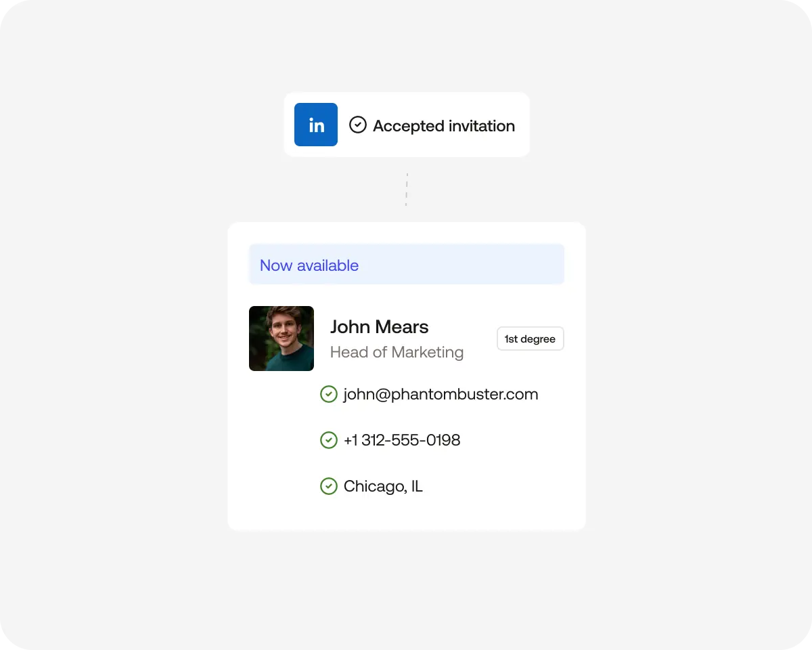This screenshot has width=812, height=650.
Task: Click the 1st degree badge
Action: 530,339
